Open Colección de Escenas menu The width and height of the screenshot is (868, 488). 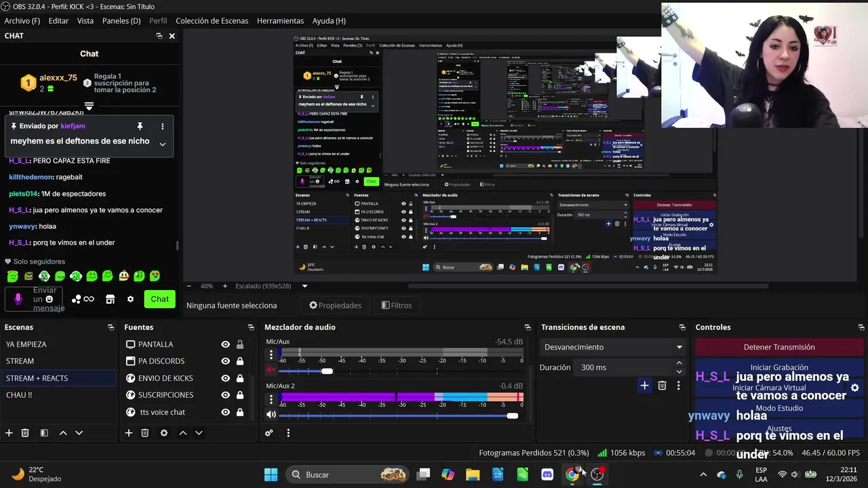click(212, 21)
